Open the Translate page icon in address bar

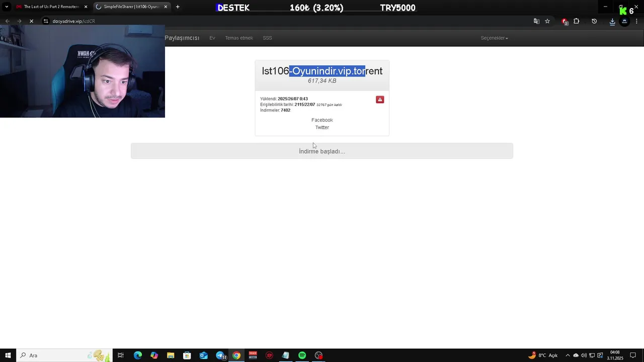pyautogui.click(x=536, y=21)
